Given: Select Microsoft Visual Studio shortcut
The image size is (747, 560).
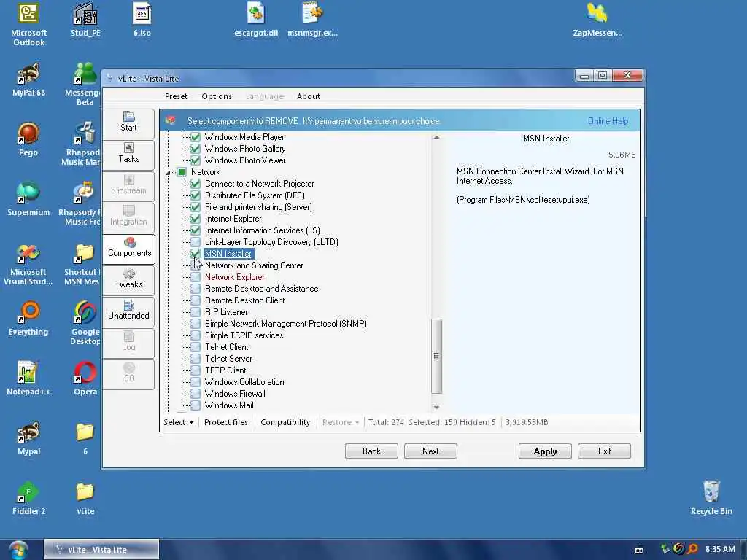Looking at the screenshot, I should click(28, 264).
